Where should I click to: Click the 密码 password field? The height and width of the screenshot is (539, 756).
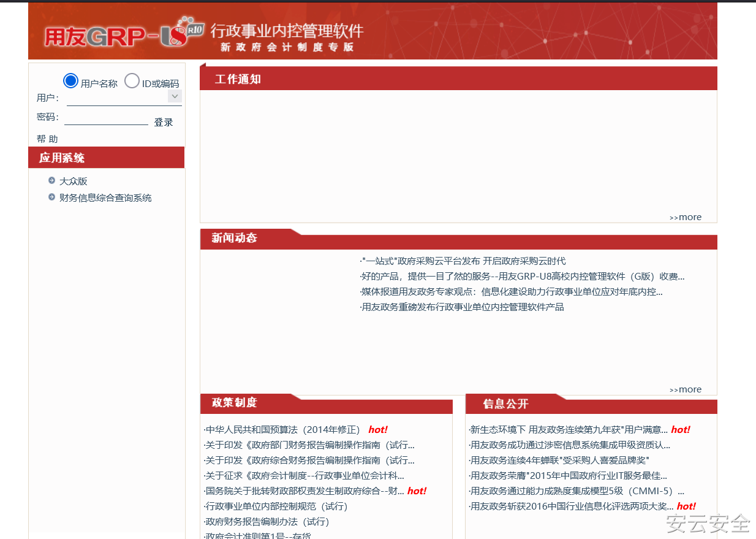107,117
